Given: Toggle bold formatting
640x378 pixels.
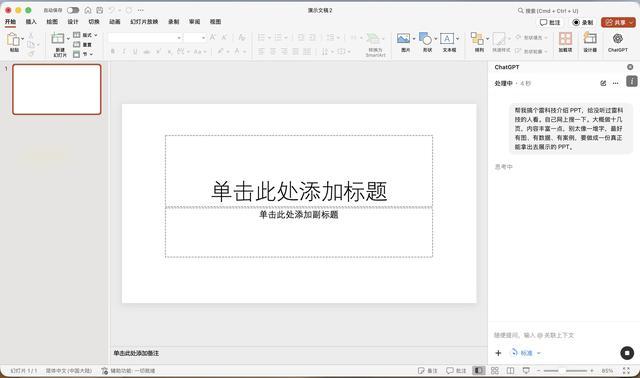Looking at the screenshot, I should point(113,51).
